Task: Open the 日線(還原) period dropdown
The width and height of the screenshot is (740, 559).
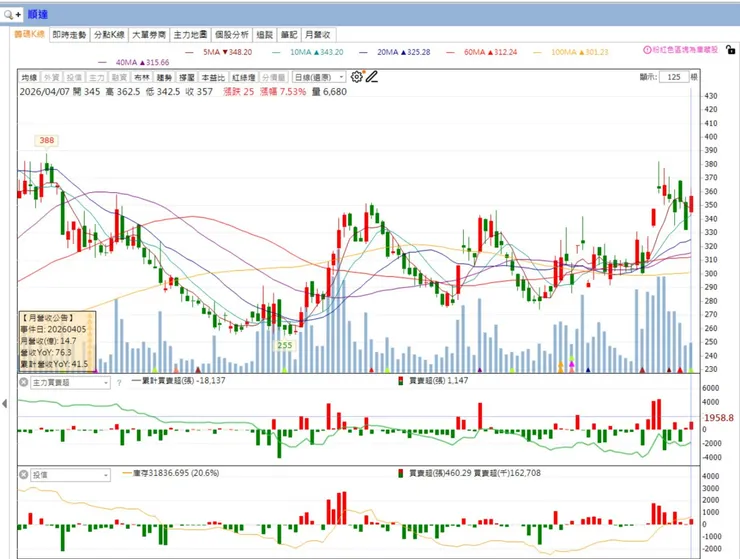Action: click(319, 77)
